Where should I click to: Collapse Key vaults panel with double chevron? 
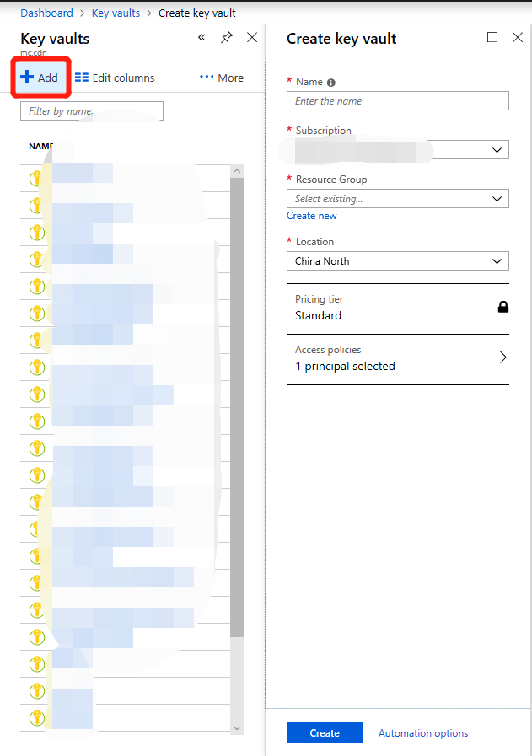tap(202, 38)
